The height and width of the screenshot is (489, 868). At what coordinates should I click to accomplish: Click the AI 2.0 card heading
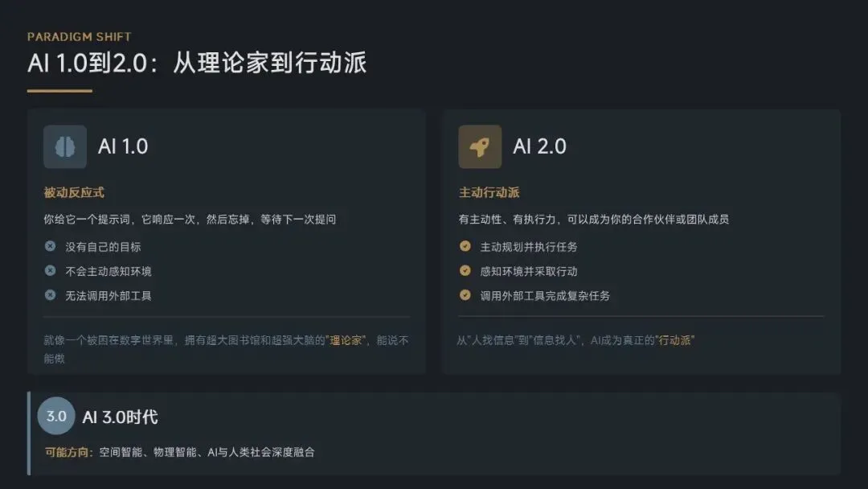(x=539, y=146)
